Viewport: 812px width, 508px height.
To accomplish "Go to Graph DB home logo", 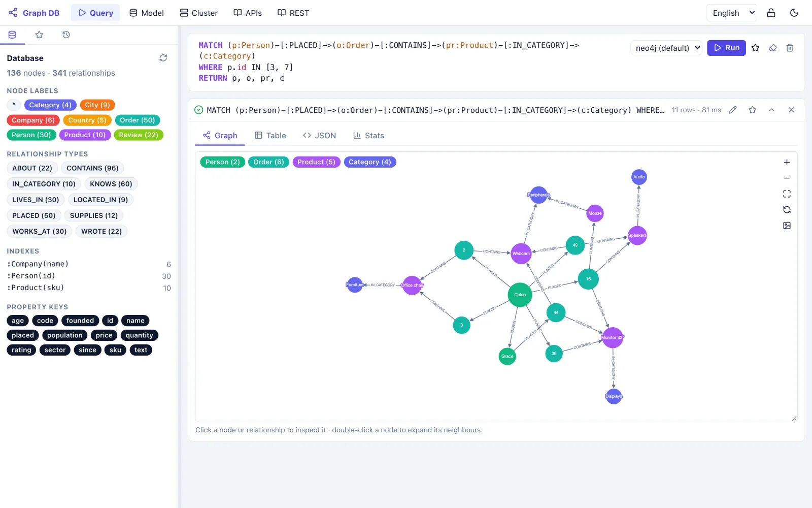I will click(34, 13).
